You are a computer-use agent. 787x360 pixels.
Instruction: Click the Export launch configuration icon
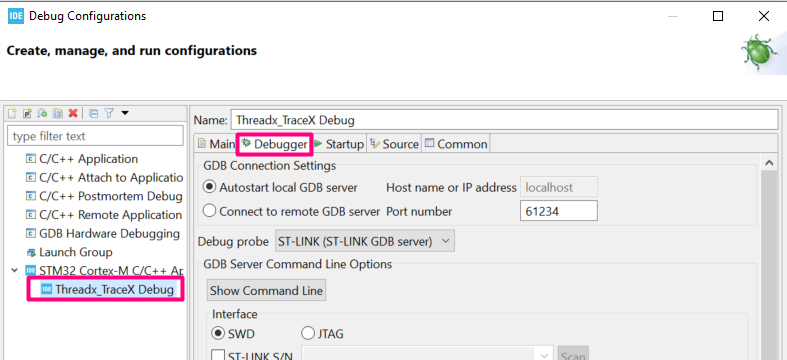tap(43, 113)
